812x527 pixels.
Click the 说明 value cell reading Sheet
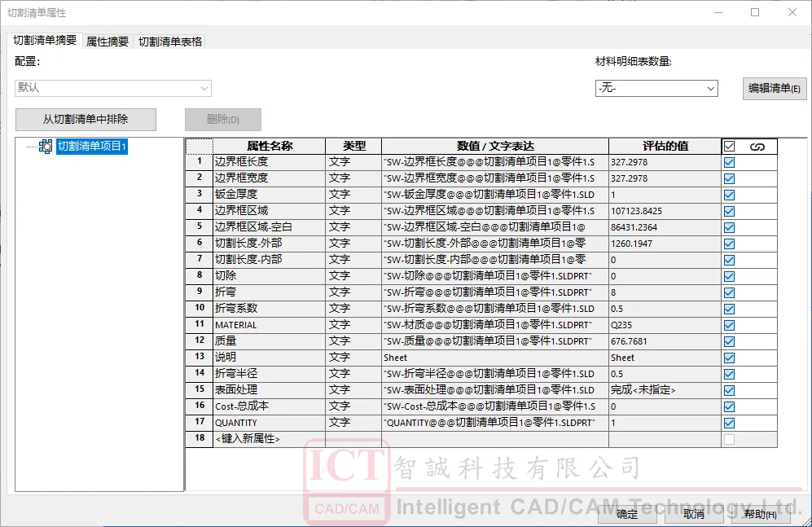495,358
